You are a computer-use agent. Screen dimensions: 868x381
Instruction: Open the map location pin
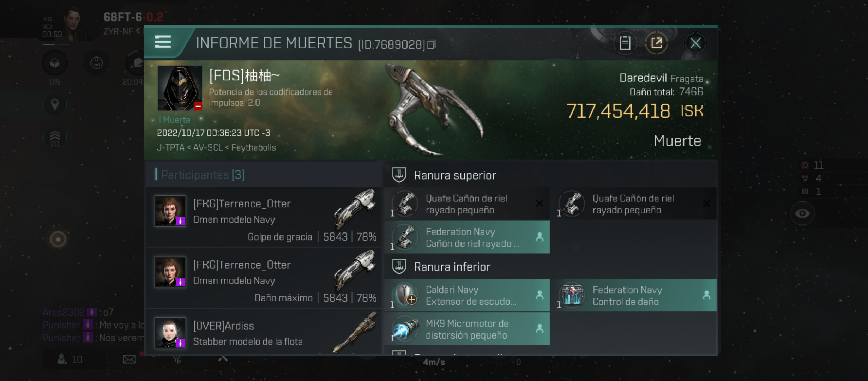point(55,104)
